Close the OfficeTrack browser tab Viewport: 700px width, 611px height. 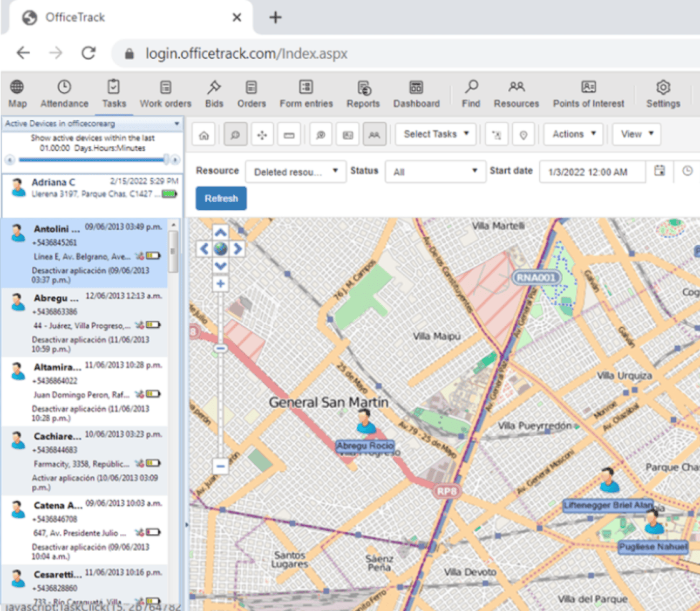point(236,17)
